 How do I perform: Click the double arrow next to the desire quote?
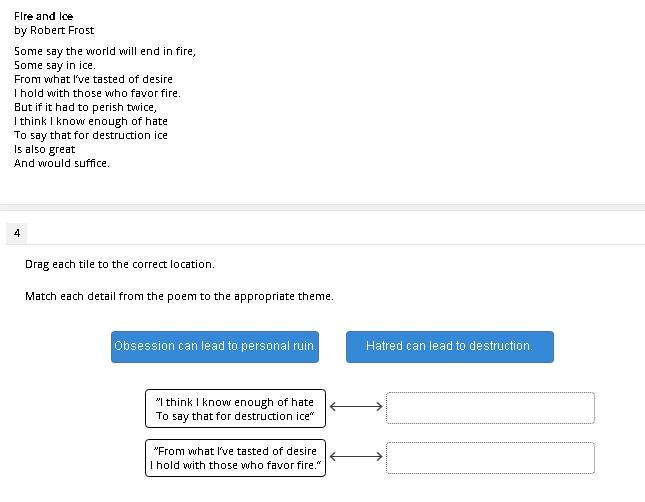[356, 456]
